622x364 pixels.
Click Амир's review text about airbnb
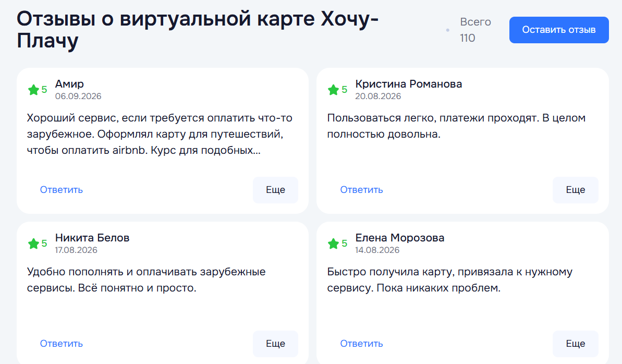(x=160, y=134)
